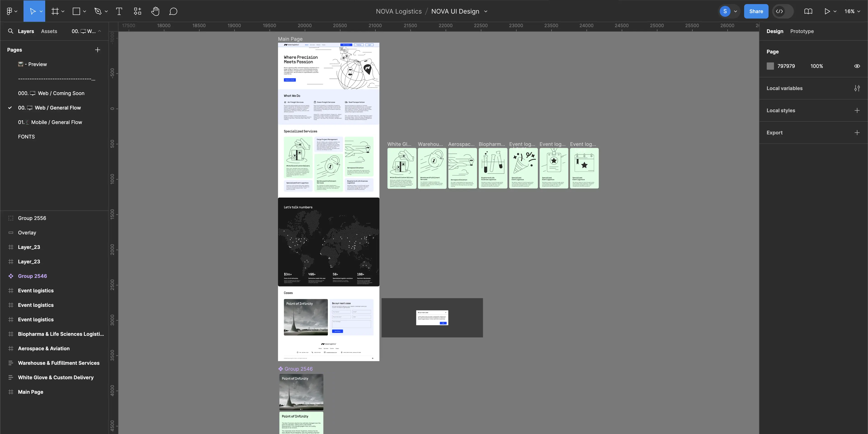
Task: Open the Libraries book icon
Action: pos(808,11)
